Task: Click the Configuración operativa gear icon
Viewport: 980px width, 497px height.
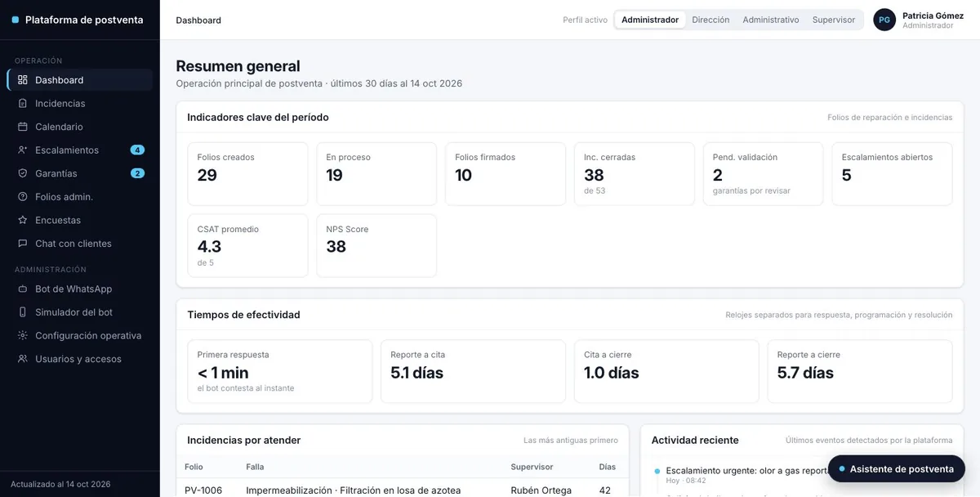Action: [22, 335]
